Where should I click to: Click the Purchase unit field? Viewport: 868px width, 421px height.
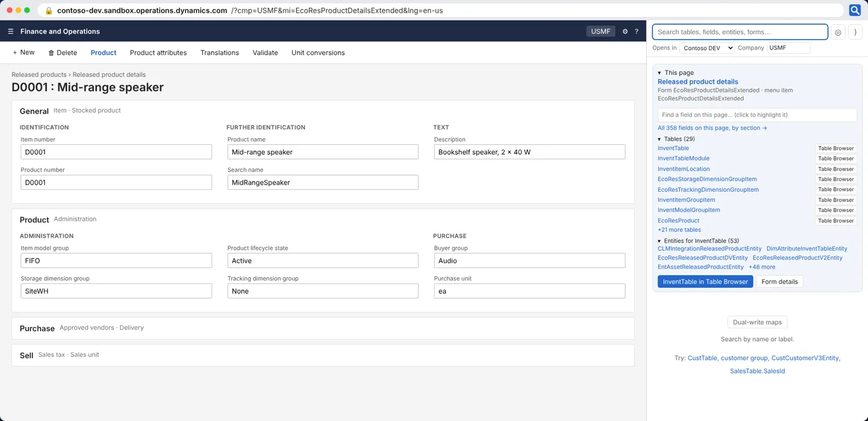pyautogui.click(x=529, y=291)
